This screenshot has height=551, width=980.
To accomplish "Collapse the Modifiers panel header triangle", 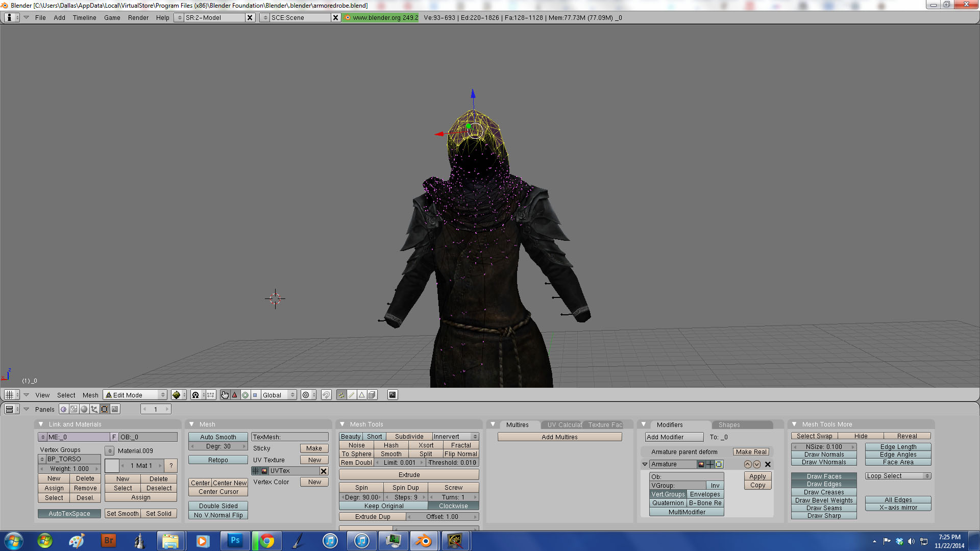I will (x=645, y=424).
